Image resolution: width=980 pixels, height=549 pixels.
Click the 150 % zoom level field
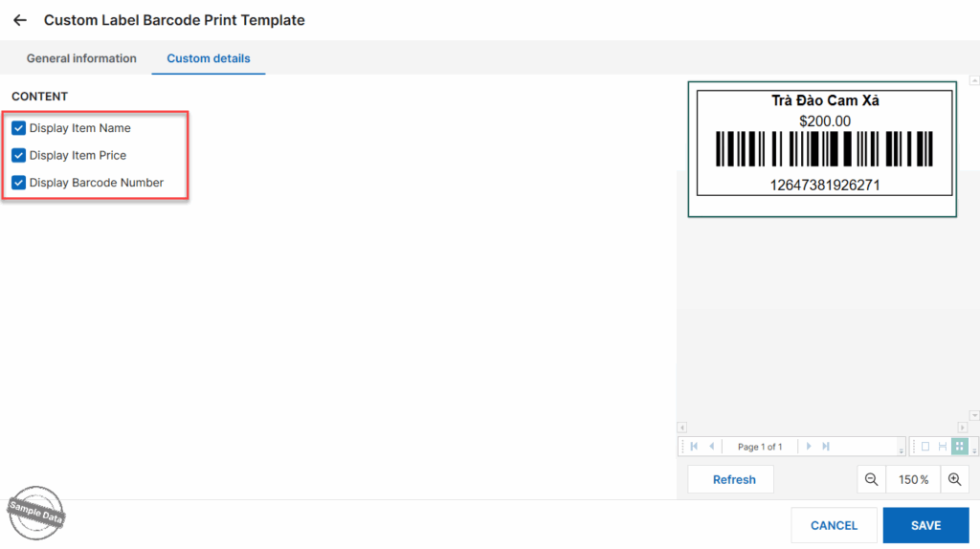(x=914, y=479)
